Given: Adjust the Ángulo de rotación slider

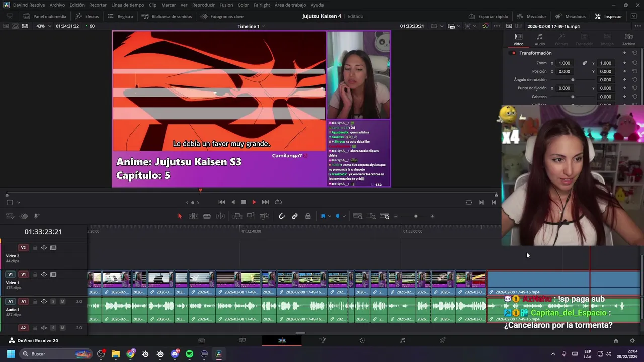Looking at the screenshot, I should click(573, 80).
